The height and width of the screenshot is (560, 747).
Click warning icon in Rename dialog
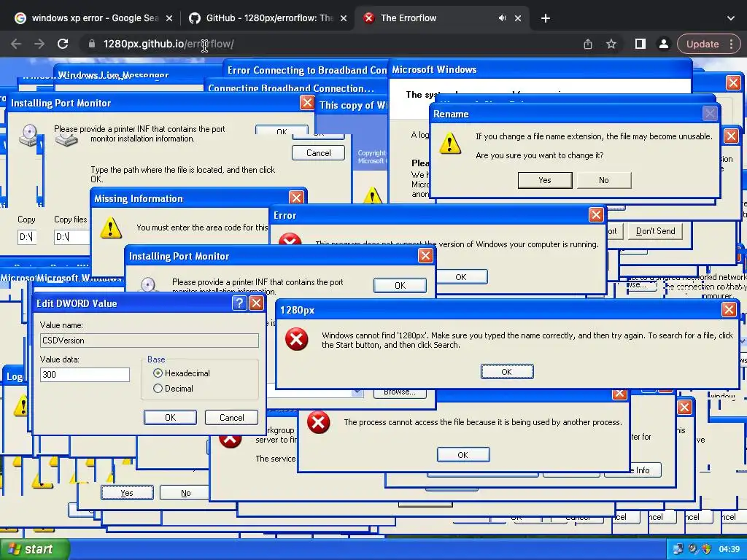point(449,143)
